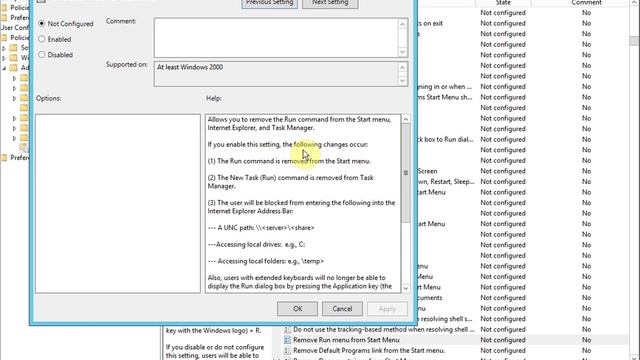The image size is (640, 360).
Task: Click the 'Wi' folder icon in console tree
Action: click(14, 58)
